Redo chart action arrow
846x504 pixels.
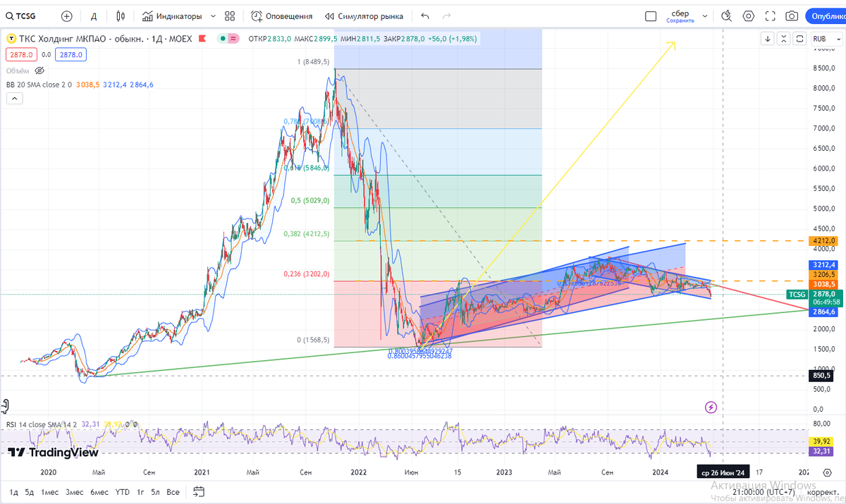coord(446,16)
